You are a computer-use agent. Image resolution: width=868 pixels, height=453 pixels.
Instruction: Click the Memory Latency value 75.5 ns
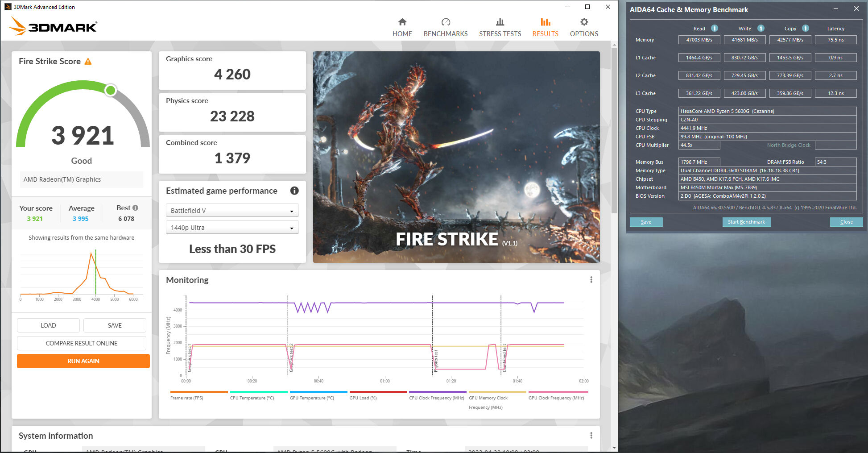pyautogui.click(x=835, y=40)
